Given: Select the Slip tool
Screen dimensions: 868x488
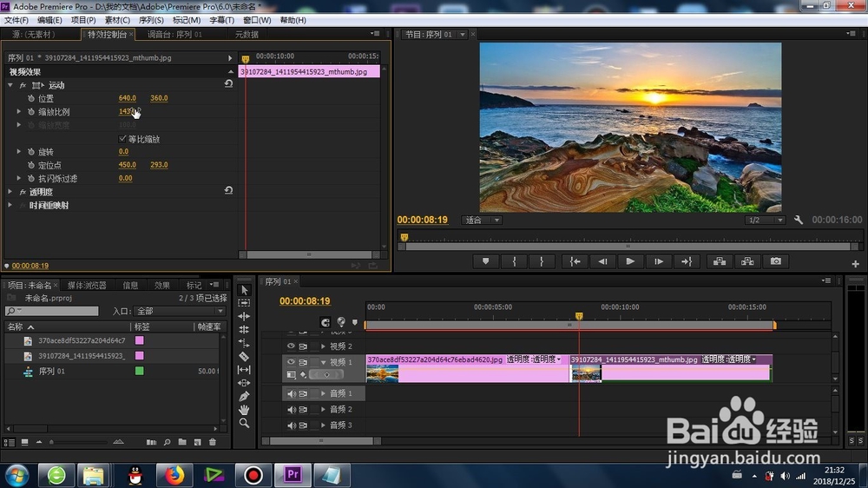Looking at the screenshot, I should 244,369.
